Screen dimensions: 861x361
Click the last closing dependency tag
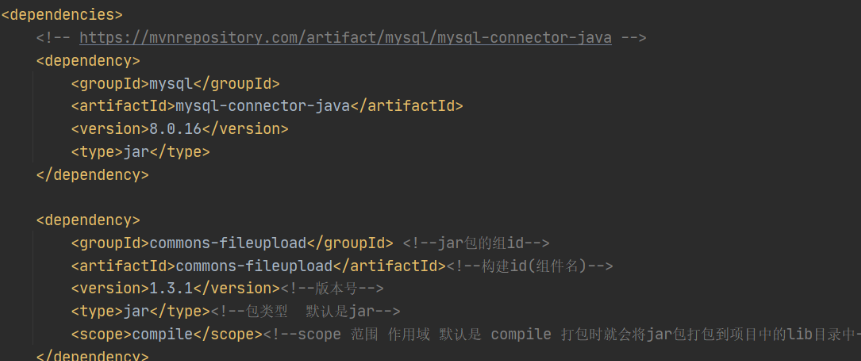tap(92, 356)
